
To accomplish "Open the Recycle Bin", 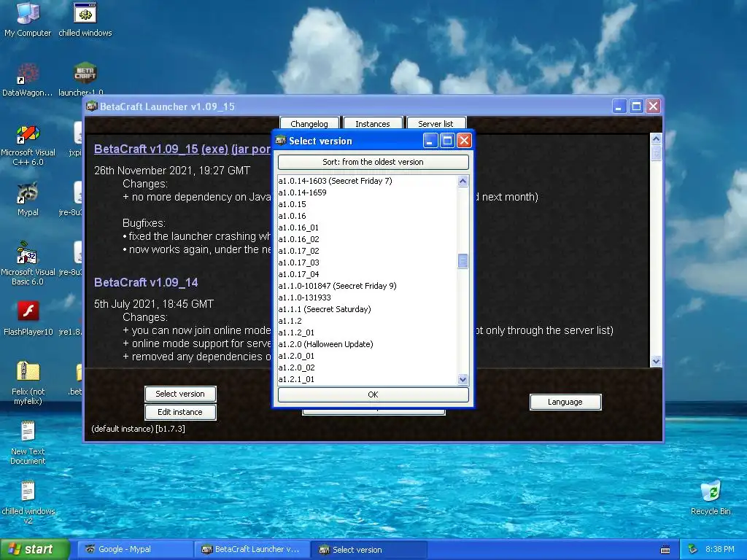I will [x=711, y=498].
